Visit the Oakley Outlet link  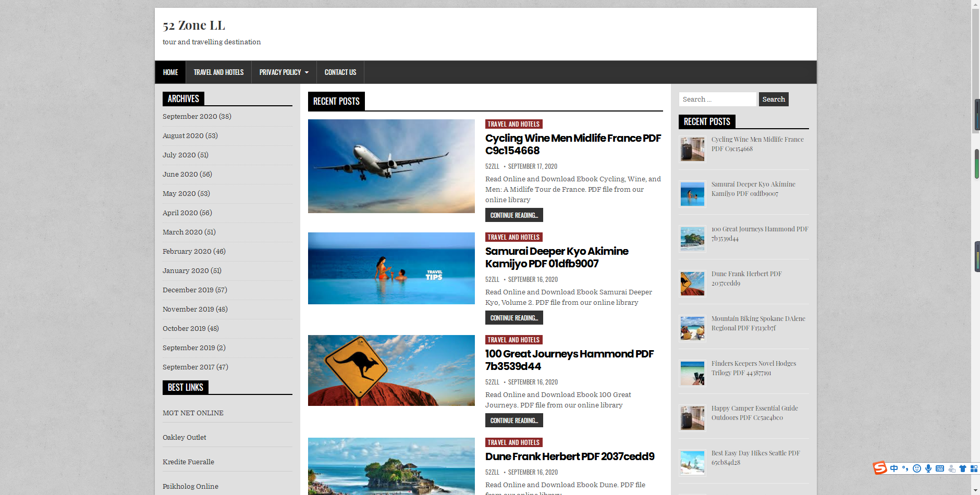tap(185, 437)
